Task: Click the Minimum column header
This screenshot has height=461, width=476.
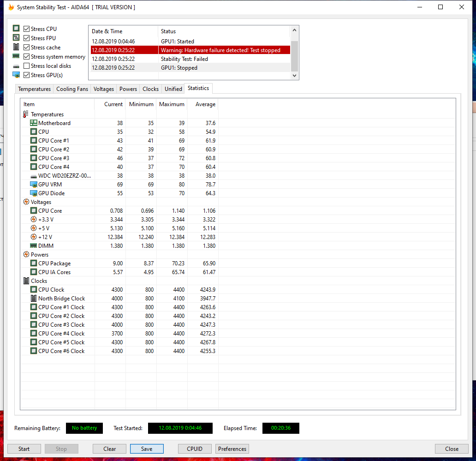Action: click(141, 104)
